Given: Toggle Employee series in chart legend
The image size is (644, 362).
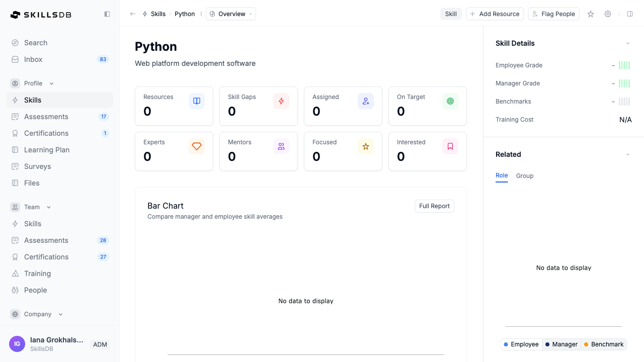Looking at the screenshot, I should tap(521, 344).
